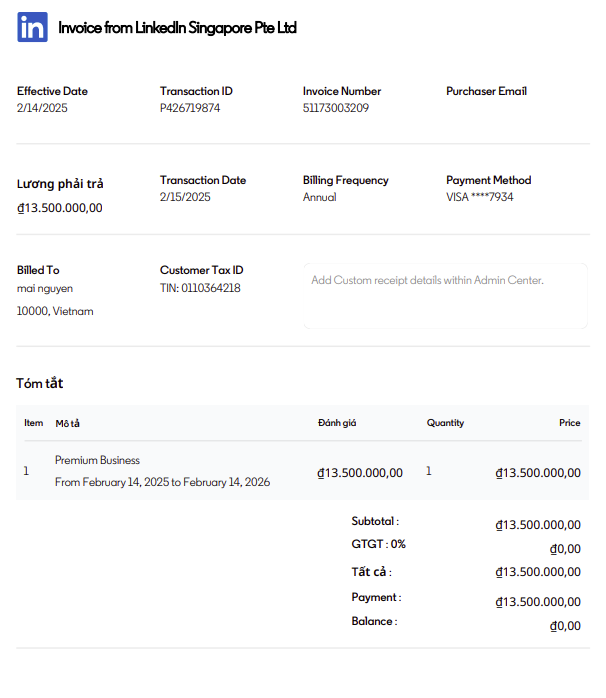This screenshot has width=606, height=698.
Task: Click the Effective Date value 2/14/2025
Action: (42, 108)
